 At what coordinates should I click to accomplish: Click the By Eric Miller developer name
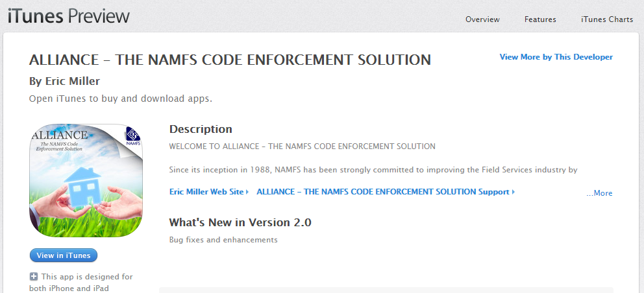pyautogui.click(x=64, y=81)
